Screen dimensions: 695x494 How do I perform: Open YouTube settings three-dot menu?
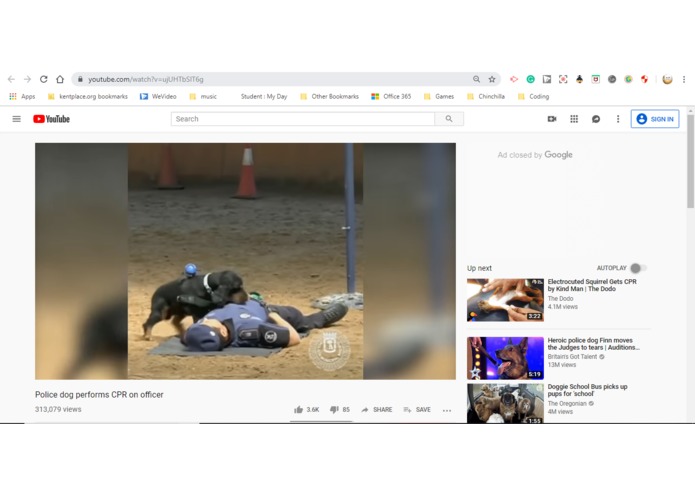coord(618,119)
